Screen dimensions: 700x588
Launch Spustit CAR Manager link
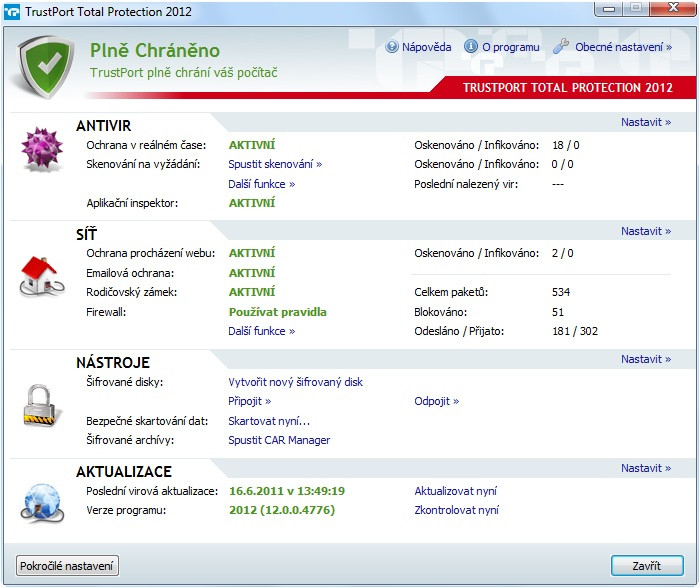click(279, 440)
